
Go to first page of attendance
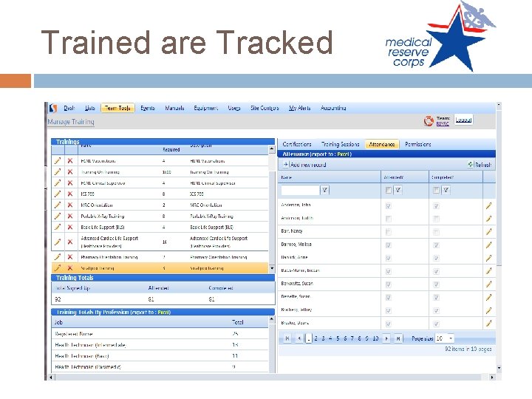pos(287,338)
